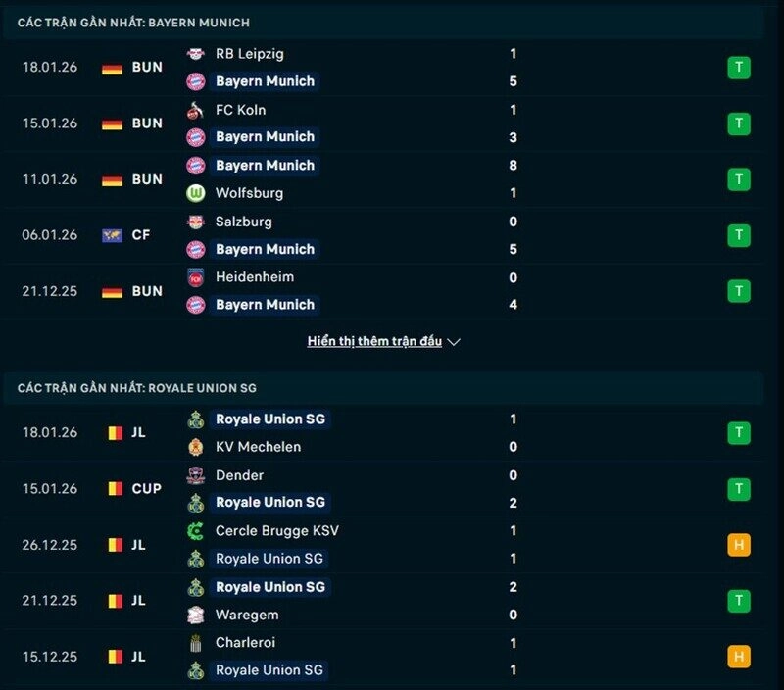Screen dimensions: 784x690
Task: Click the Charleroi club crest
Action: click(x=196, y=643)
